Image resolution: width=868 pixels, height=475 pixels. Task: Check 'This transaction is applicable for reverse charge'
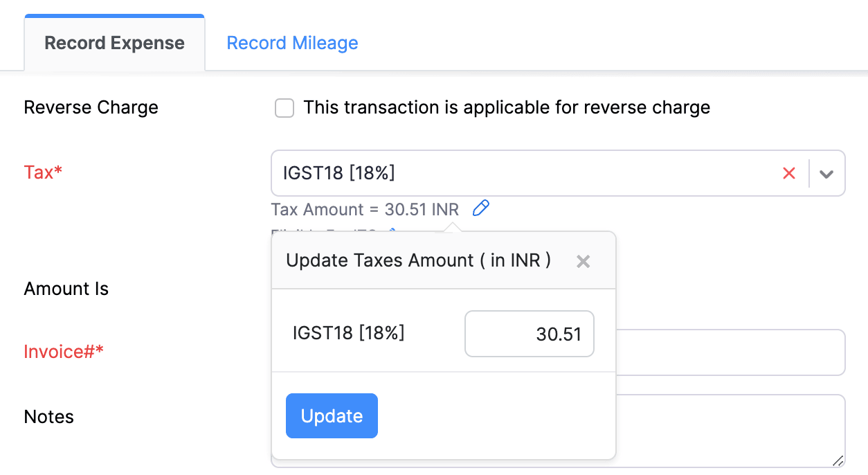[x=284, y=108]
